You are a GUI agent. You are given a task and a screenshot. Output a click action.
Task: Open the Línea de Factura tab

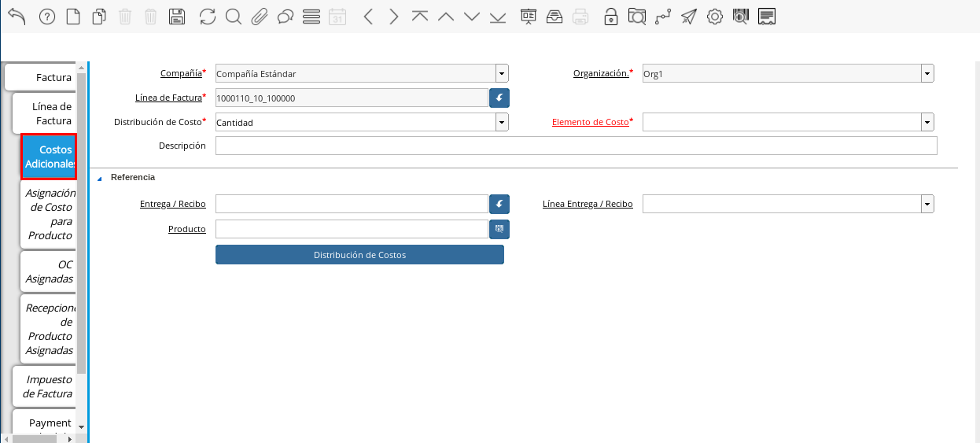click(x=44, y=113)
